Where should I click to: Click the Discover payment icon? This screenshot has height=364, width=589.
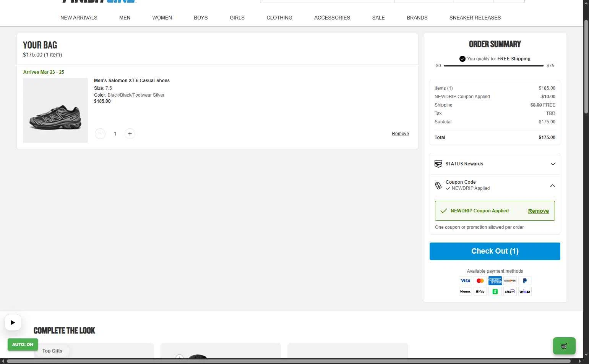pos(510,281)
